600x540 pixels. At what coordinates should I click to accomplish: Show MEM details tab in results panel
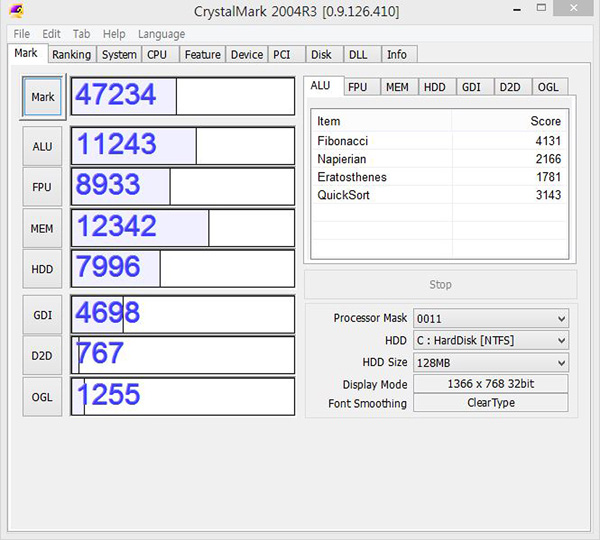(397, 87)
